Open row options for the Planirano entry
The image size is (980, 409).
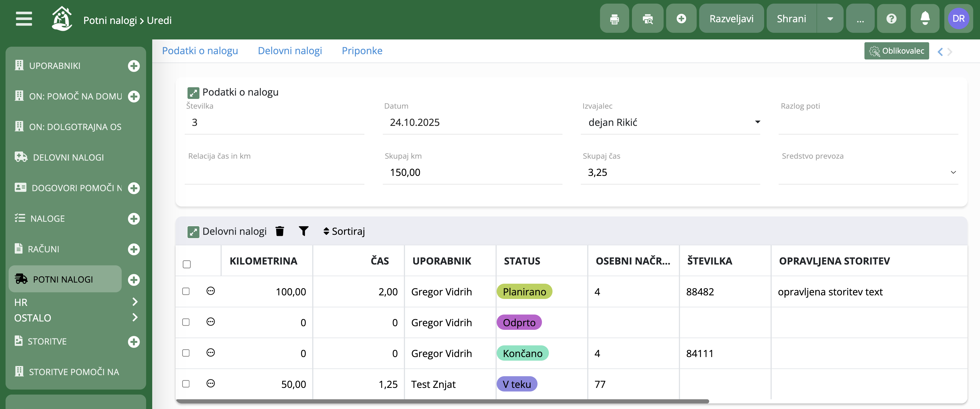point(210,291)
